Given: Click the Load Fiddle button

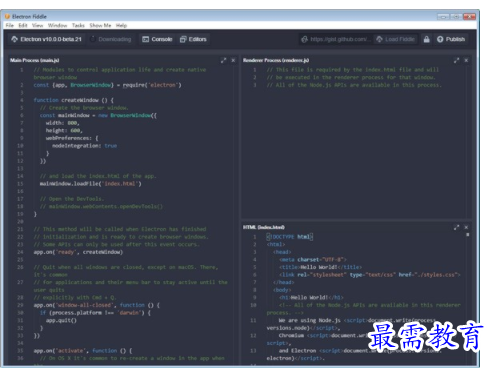Looking at the screenshot, I should (395, 39).
